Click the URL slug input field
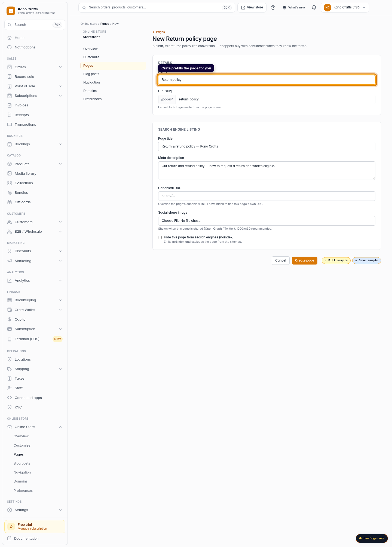392x547 pixels. point(275,99)
